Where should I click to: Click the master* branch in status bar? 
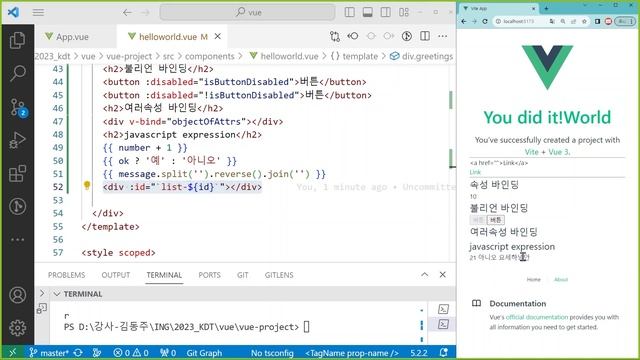coord(49,353)
